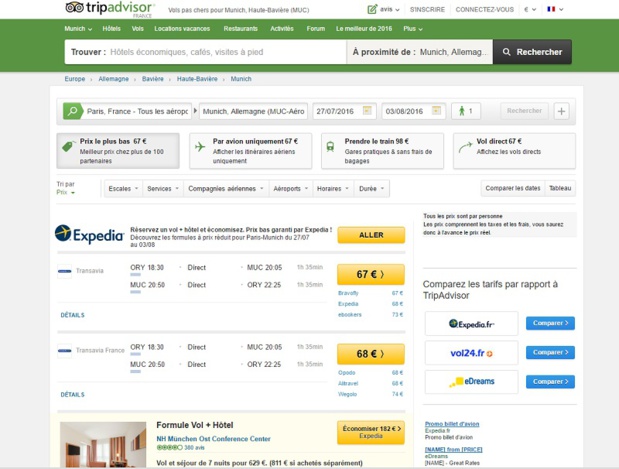
Task: Open the departure date calendar icon
Action: (367, 110)
